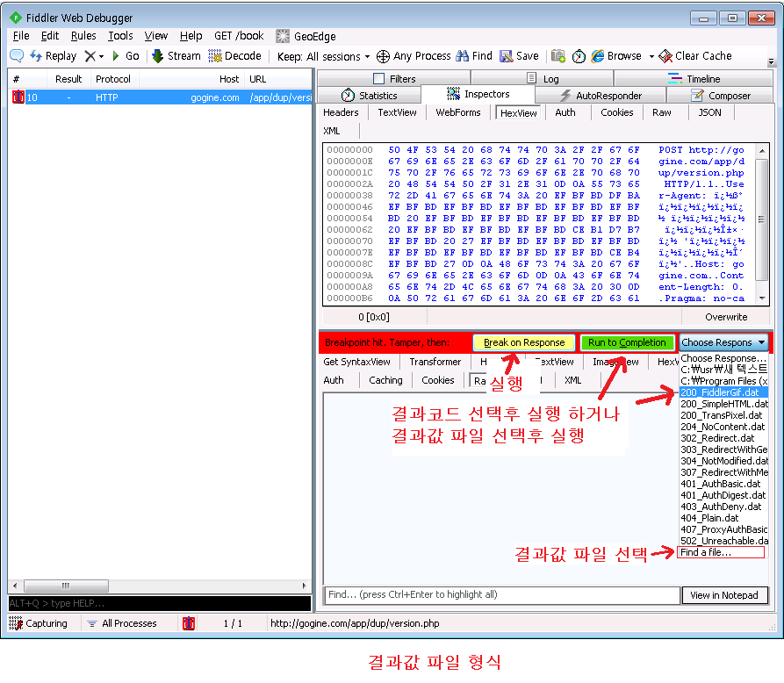Image resolution: width=784 pixels, height=683 pixels.
Task: Select 302_Redirect.dat response
Action: (723, 438)
